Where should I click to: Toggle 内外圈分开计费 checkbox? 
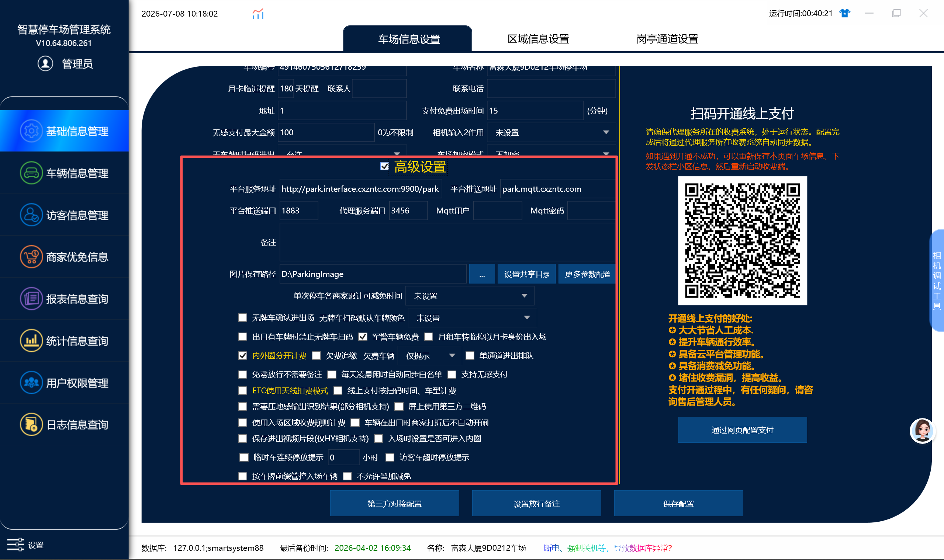[x=243, y=355]
